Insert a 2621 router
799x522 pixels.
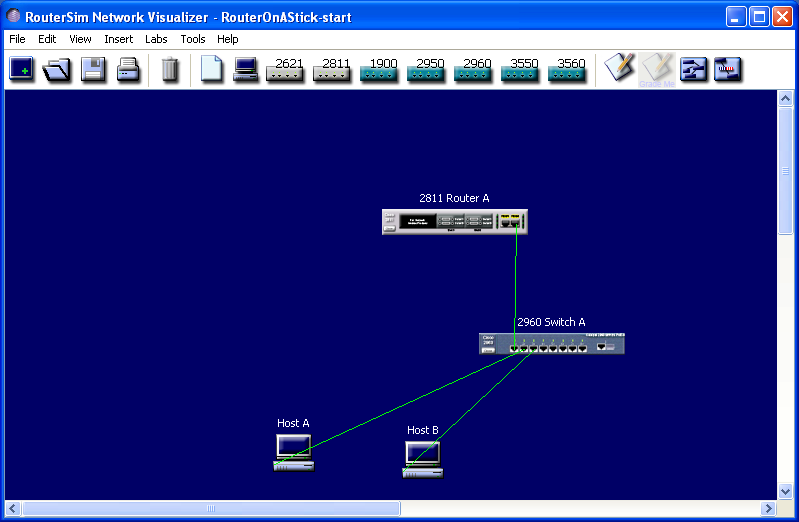(x=285, y=69)
